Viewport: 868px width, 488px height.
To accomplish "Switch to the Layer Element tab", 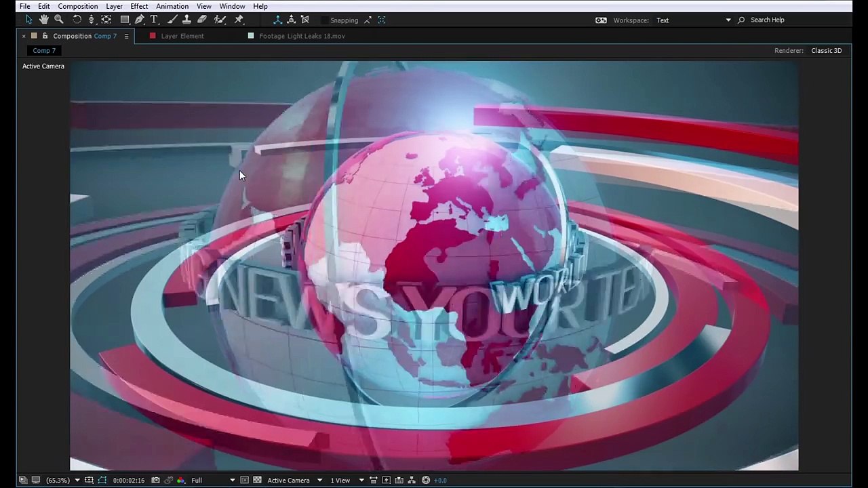I will [x=182, y=36].
